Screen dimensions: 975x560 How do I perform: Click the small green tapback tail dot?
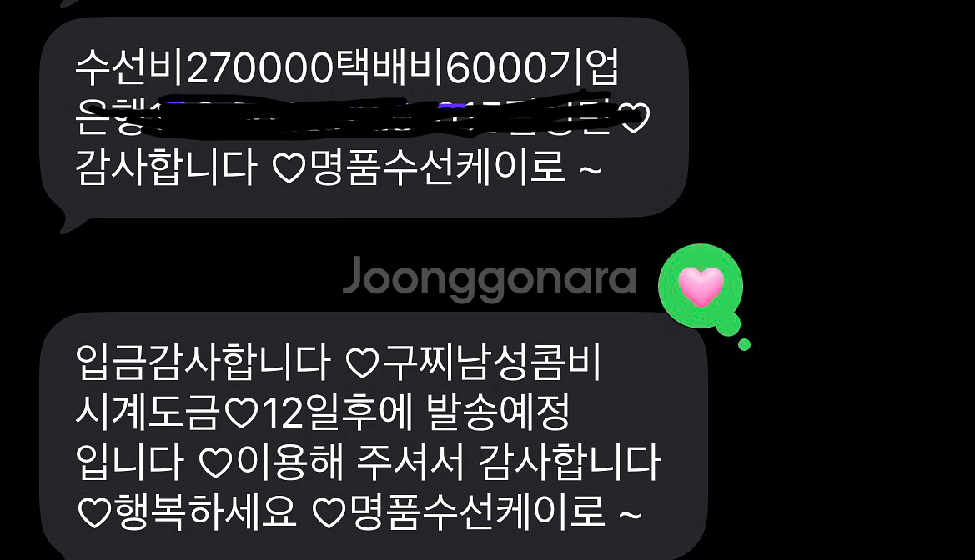click(x=744, y=344)
